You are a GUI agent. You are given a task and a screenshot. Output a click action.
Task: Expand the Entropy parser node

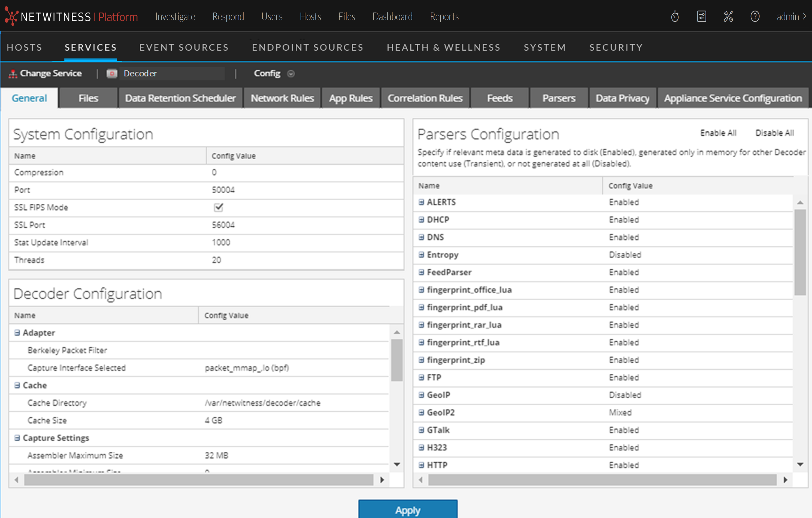pos(421,255)
